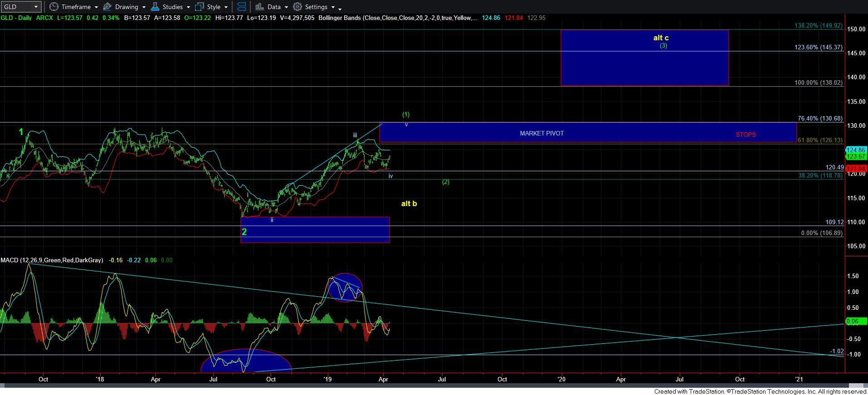Expand the Data dropdown arrow
Viewport: 868px width, 395px height.
(x=286, y=7)
